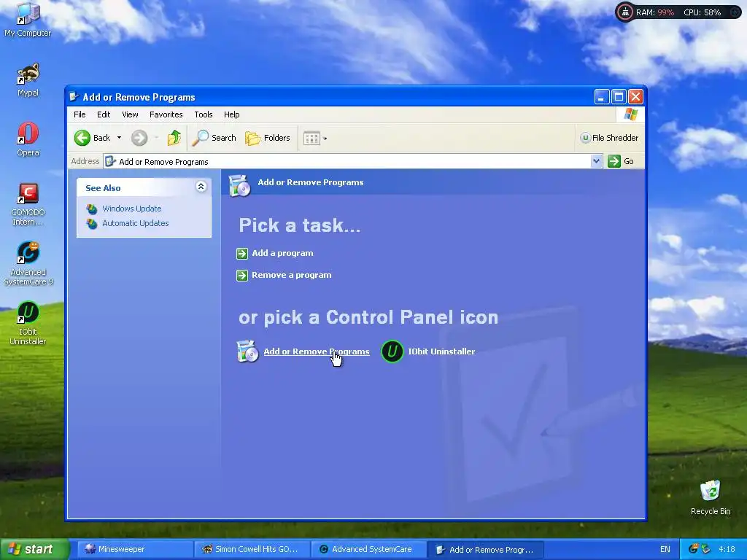Open the Opera desktop shortcut
Image resolution: width=747 pixels, height=560 pixels.
28,139
